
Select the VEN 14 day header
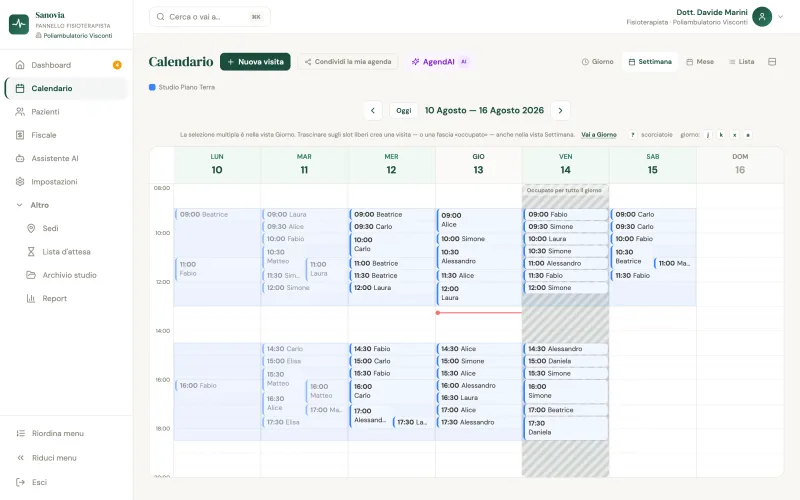(565, 164)
